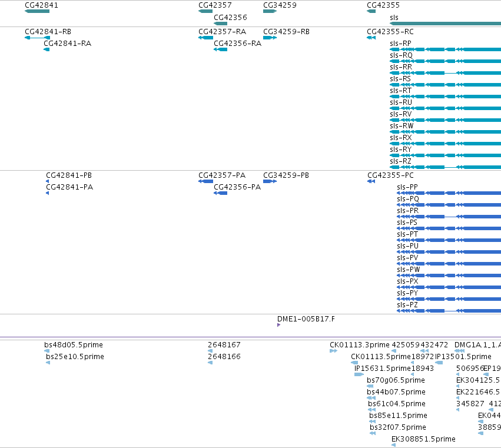501x448 pixels.
Task: Select the CG34259-PB protein arrow
Action: (270, 181)
